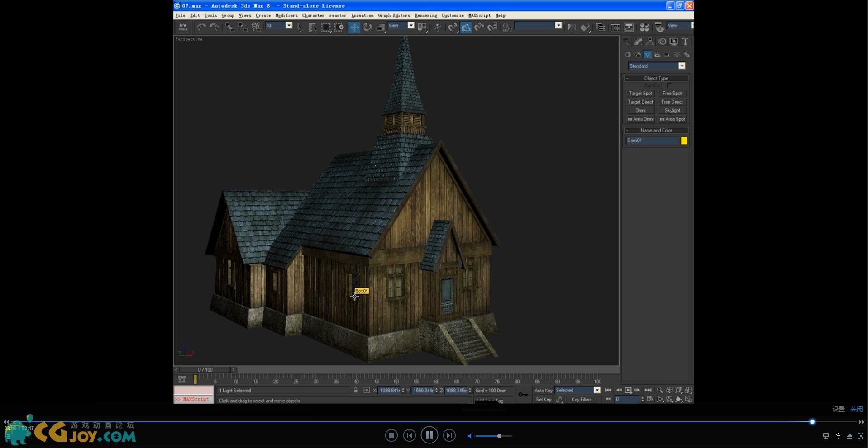Screen dimensions: 868x448
Task: Click the mr Area Spot button
Action: (x=672, y=119)
